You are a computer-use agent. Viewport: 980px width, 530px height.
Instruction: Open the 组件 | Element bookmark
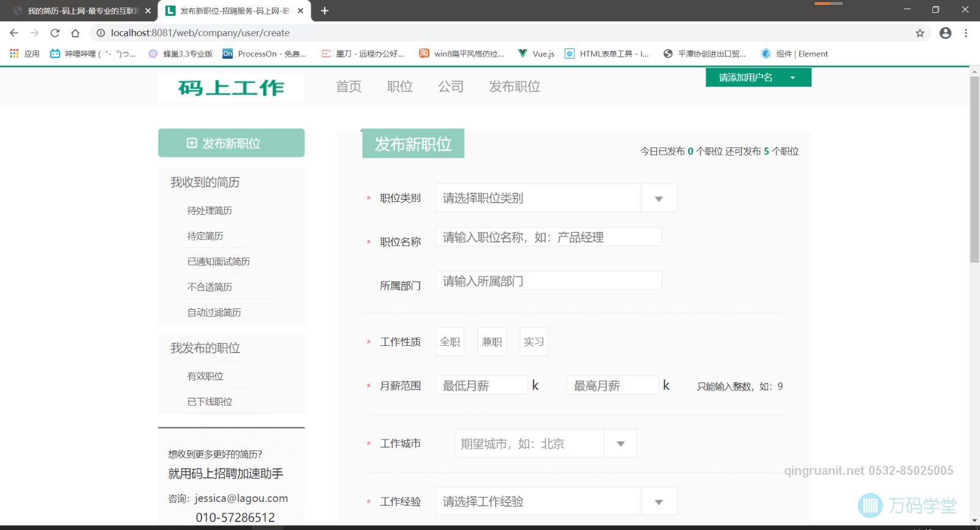794,53
